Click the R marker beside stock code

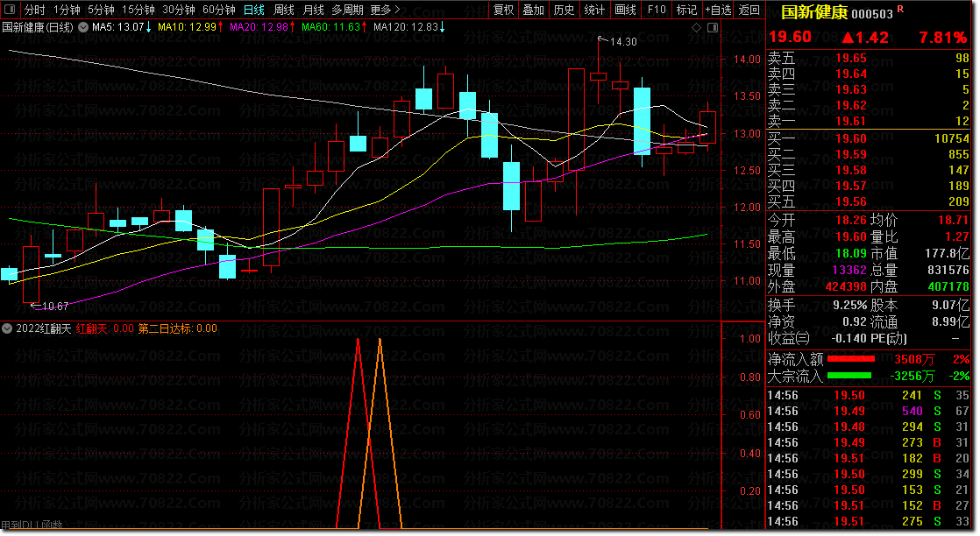(x=900, y=9)
